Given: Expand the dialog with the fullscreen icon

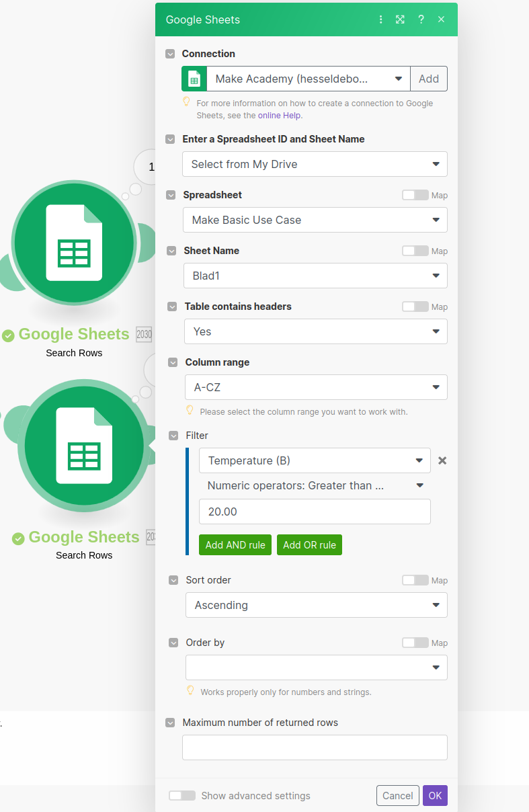Looking at the screenshot, I should (400, 19).
